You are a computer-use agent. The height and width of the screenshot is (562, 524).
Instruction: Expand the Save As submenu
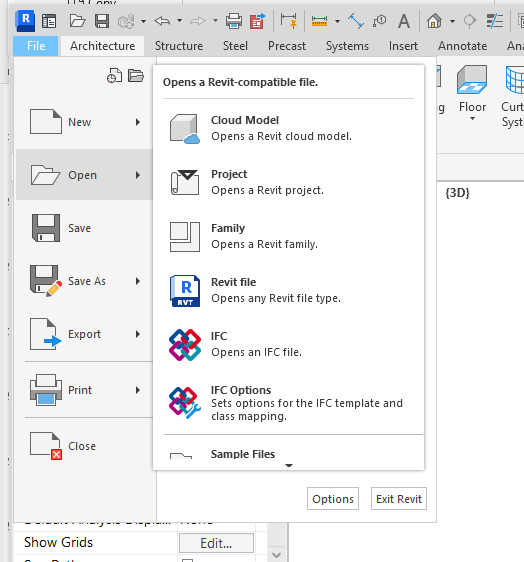(85, 281)
